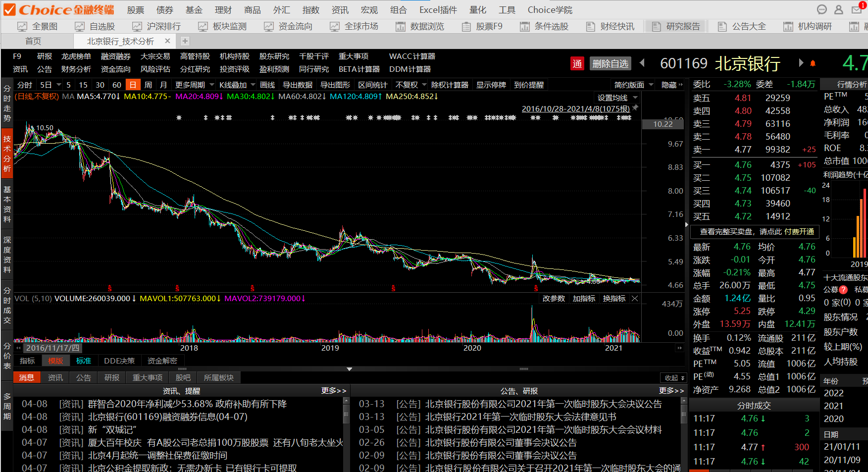
Task: Open 公告大全 announcements tool
Action: pyautogui.click(x=742, y=26)
